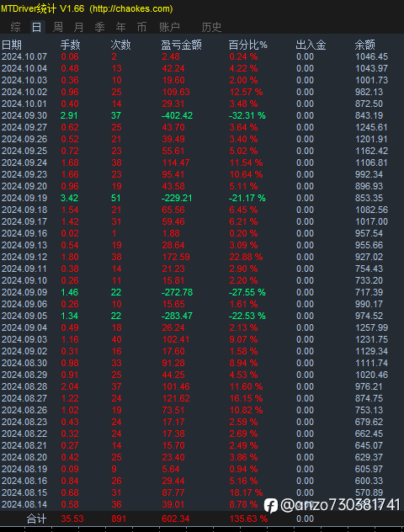
Task: Click the 次数 column header
Action: [120, 45]
